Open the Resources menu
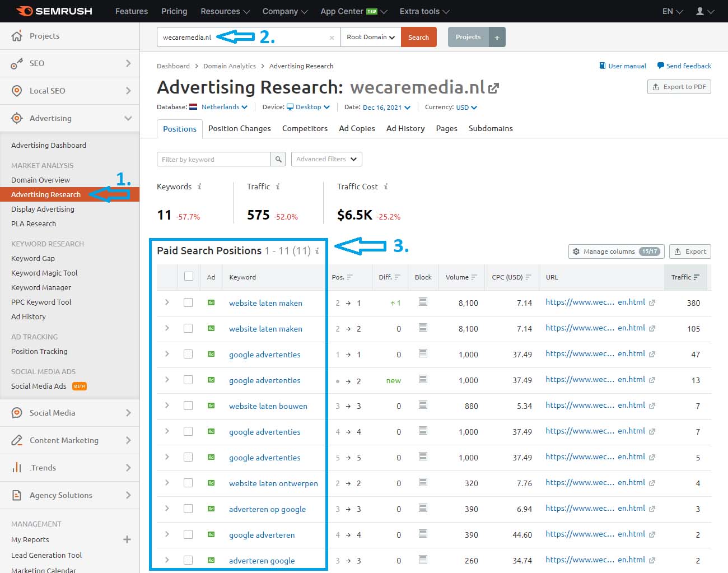The height and width of the screenshot is (573, 728). pyautogui.click(x=225, y=11)
